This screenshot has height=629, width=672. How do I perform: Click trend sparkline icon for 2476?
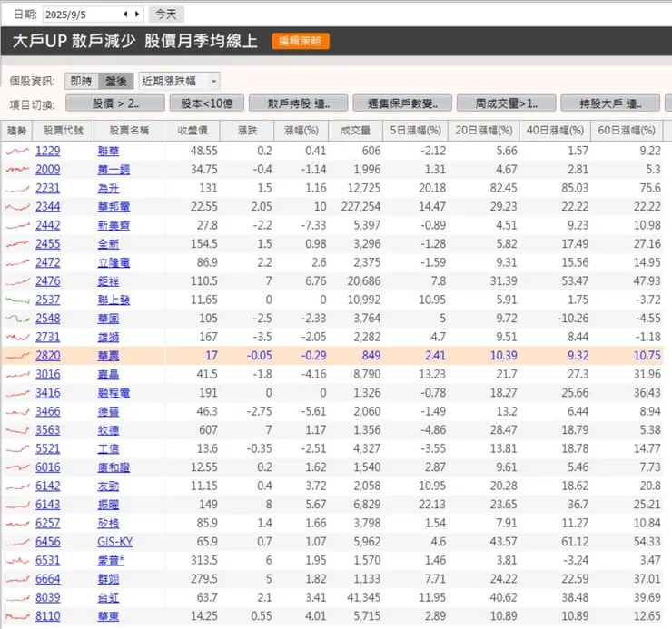coord(17,281)
